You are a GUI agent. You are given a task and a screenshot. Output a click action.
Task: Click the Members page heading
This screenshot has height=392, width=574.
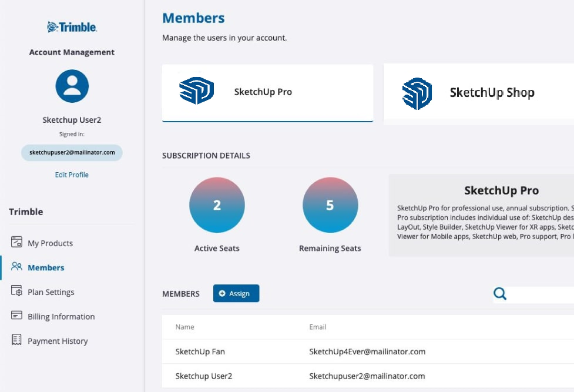tap(194, 18)
